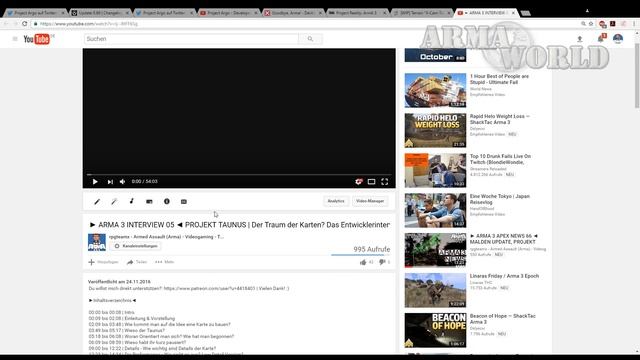
Task: Play the video
Action: point(95,182)
